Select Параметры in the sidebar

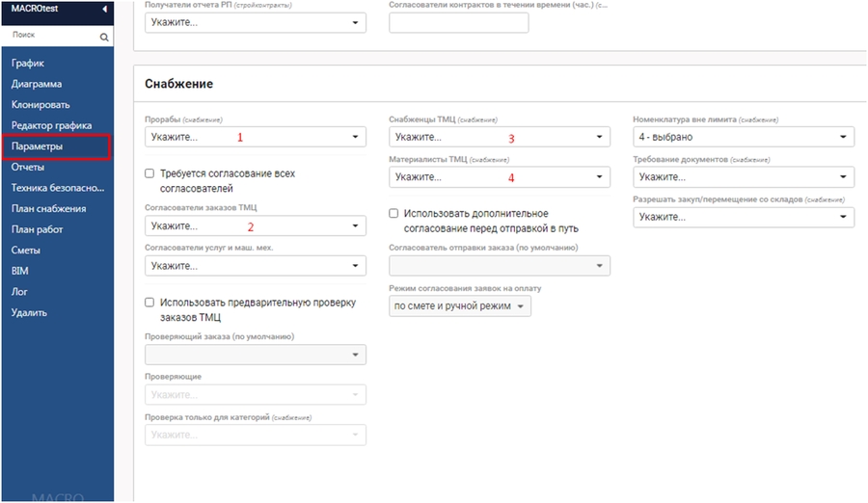[x=38, y=146]
